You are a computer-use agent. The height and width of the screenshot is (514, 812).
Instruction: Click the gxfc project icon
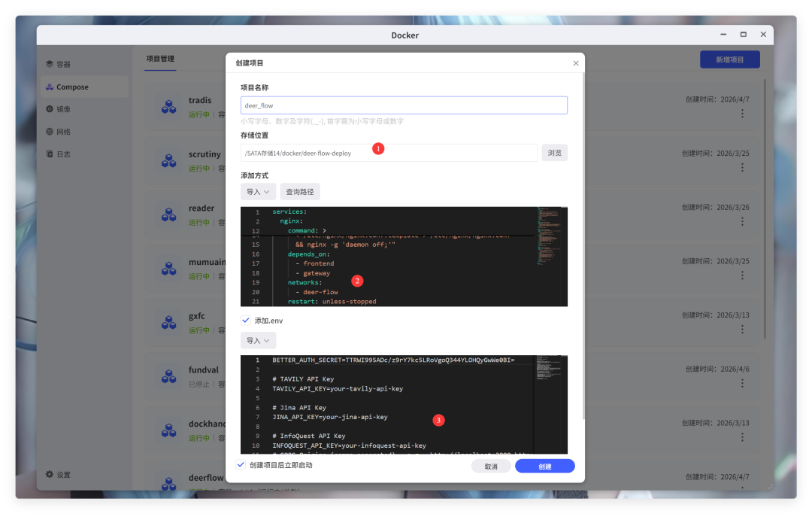pyautogui.click(x=169, y=322)
